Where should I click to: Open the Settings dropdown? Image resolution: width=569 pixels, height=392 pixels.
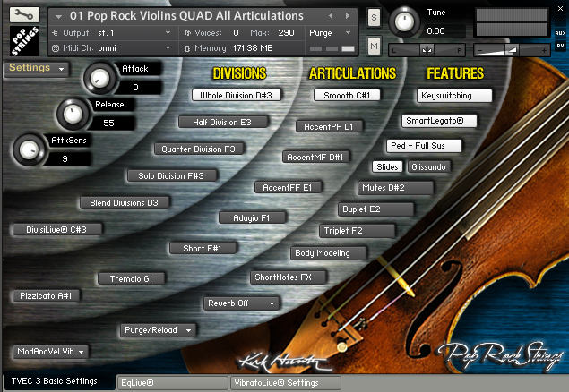click(x=36, y=68)
